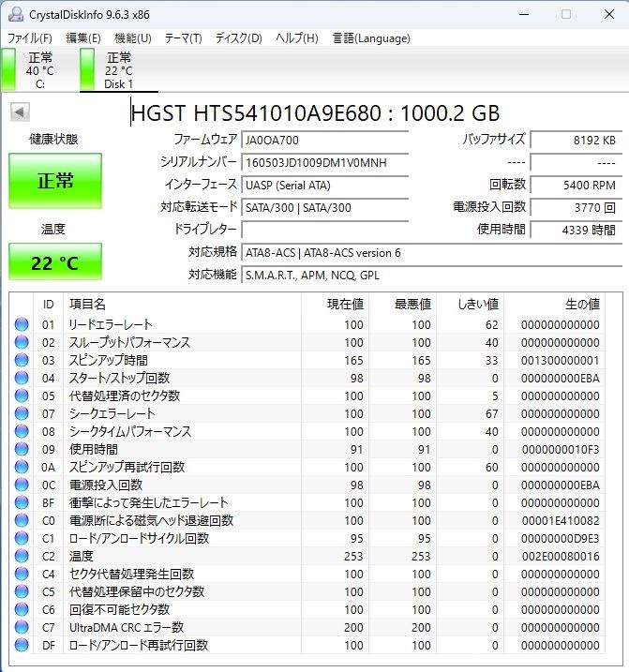Select the 回復不可能セクタ数 attribute name
The image size is (629, 672).
click(120, 609)
